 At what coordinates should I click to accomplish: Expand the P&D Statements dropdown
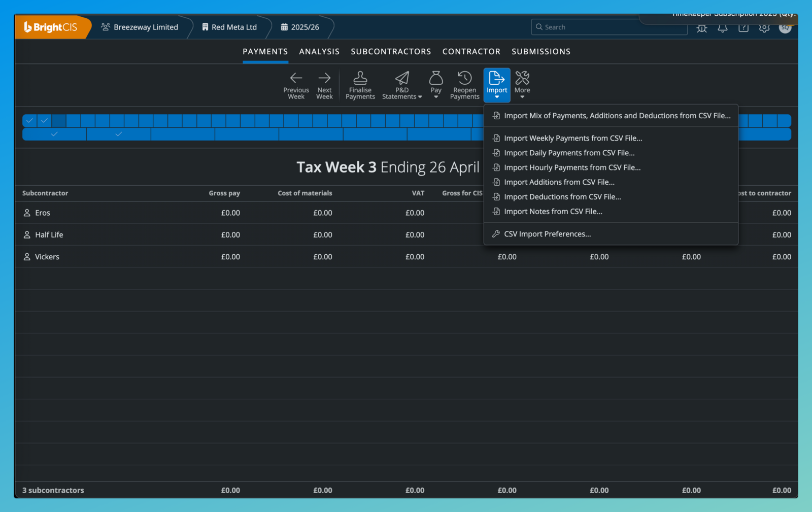[x=402, y=85]
